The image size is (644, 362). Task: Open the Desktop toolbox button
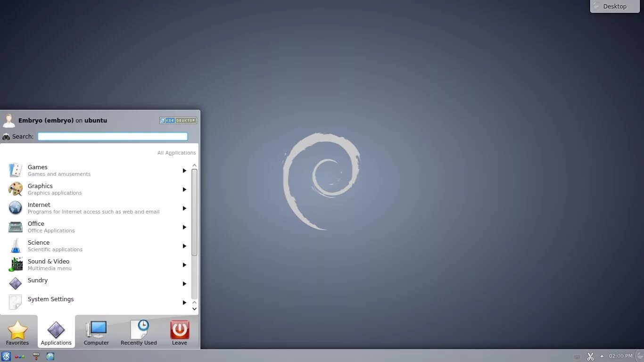[615, 6]
